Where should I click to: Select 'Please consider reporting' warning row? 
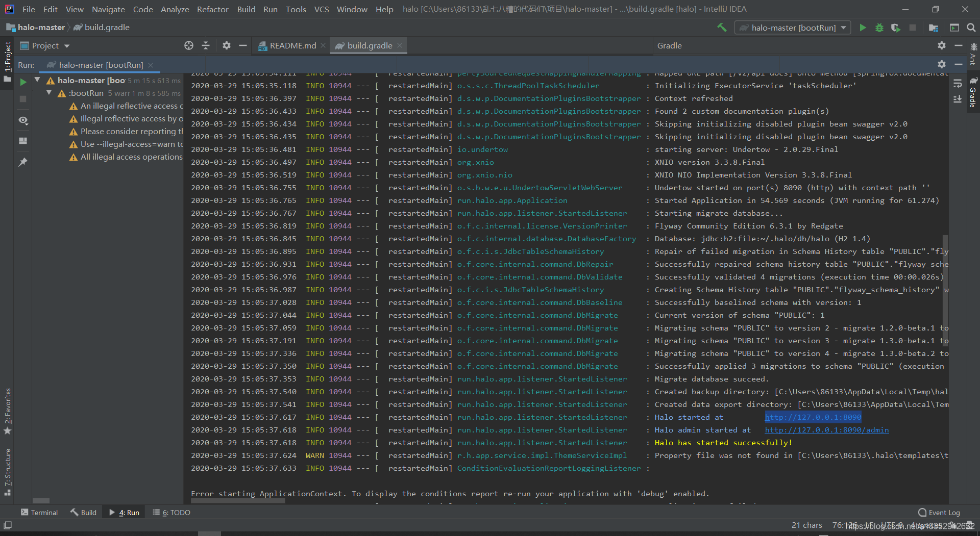pos(126,131)
